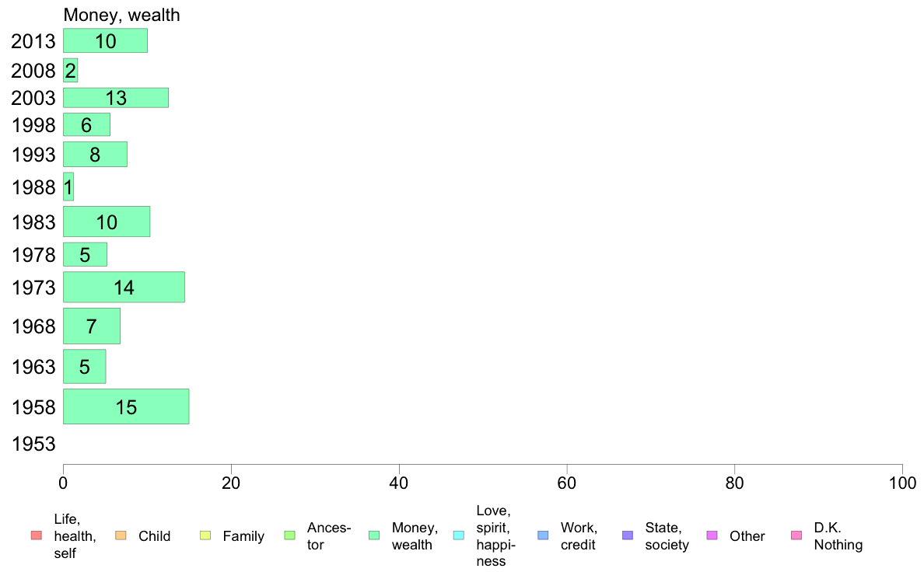Click the 2008 bar labeled 2

coord(70,71)
